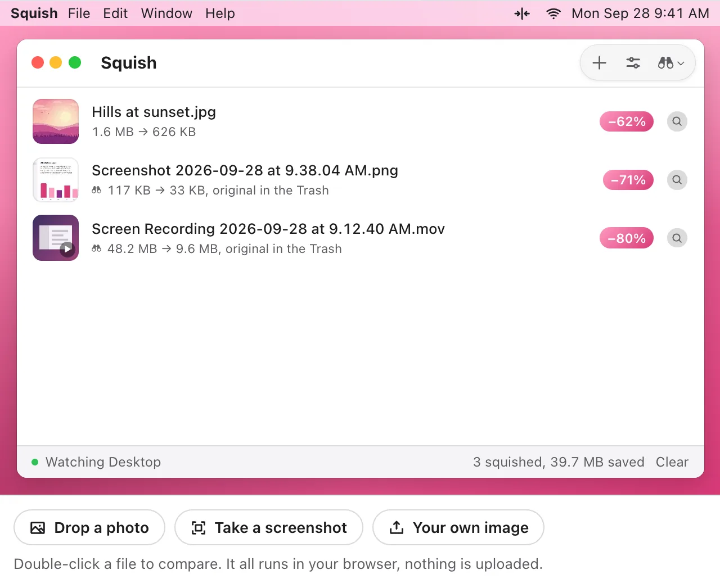Click the '117 KB → 33 KB, original in the Trash' text
Screen dimensions: 720x588
pos(218,191)
